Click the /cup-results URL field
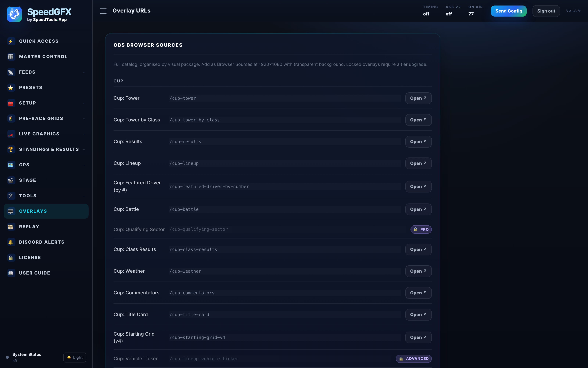This screenshot has height=368, width=588. pos(285,142)
